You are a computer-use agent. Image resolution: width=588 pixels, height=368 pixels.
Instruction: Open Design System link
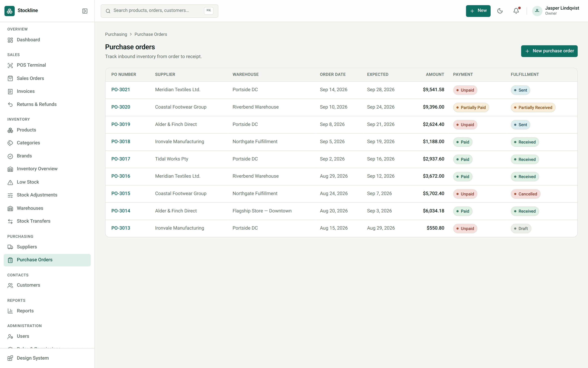47,358
